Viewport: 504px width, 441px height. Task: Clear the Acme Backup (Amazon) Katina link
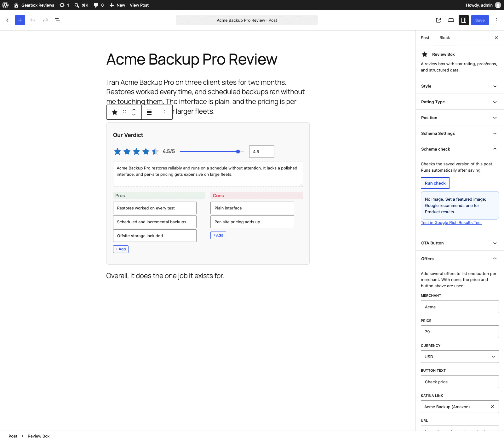[492, 407]
